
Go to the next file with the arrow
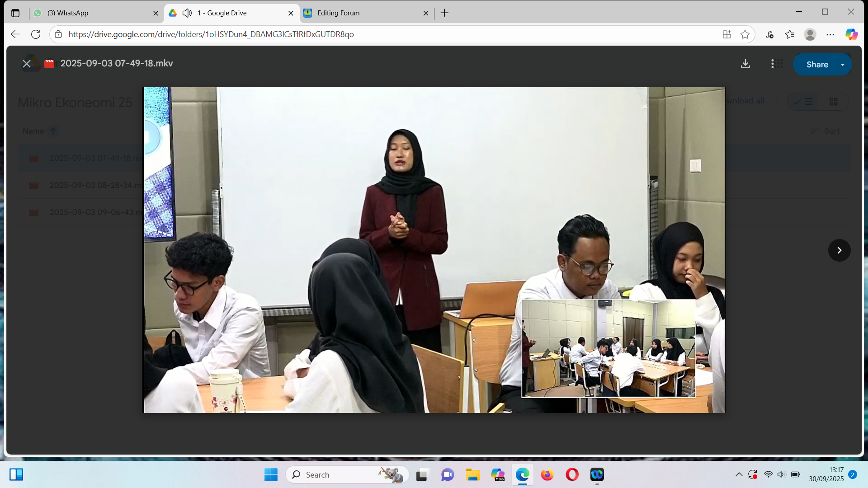pyautogui.click(x=839, y=250)
